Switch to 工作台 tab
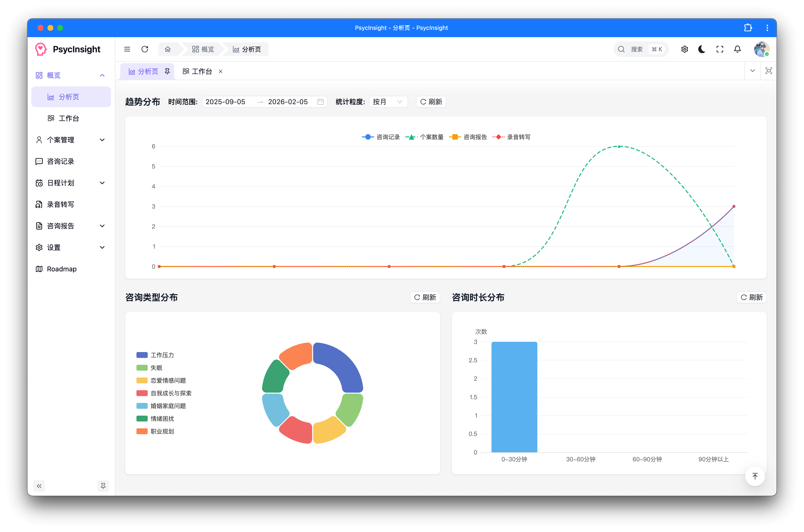 click(x=198, y=72)
